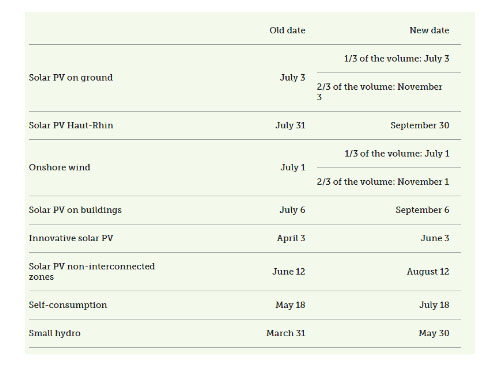
Task: Select "1/3 of the volume: July 3" cell
Action: tap(397, 59)
